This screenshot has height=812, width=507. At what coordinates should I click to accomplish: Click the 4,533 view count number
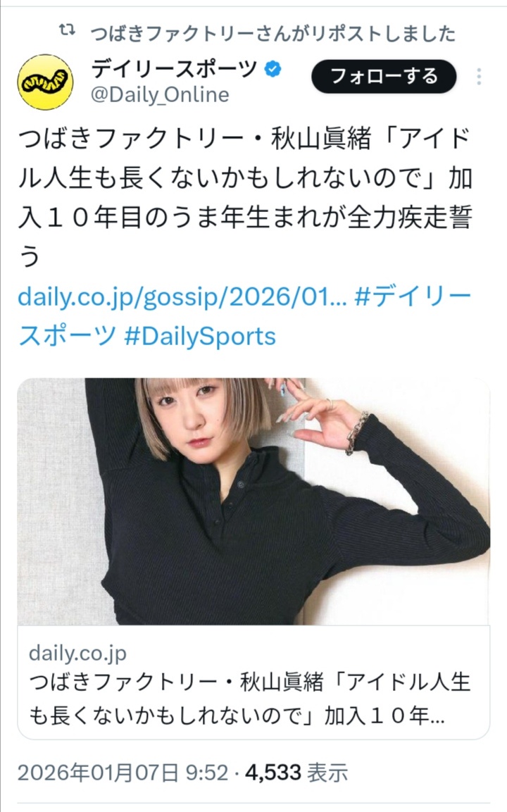click(273, 773)
